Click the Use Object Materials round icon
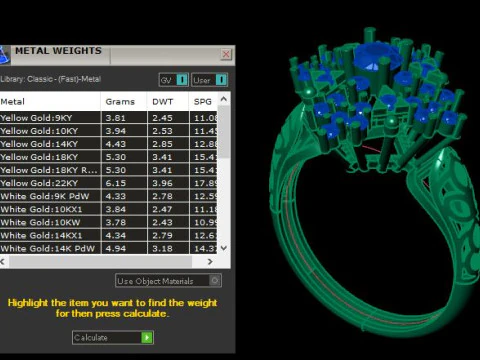 tap(215, 280)
